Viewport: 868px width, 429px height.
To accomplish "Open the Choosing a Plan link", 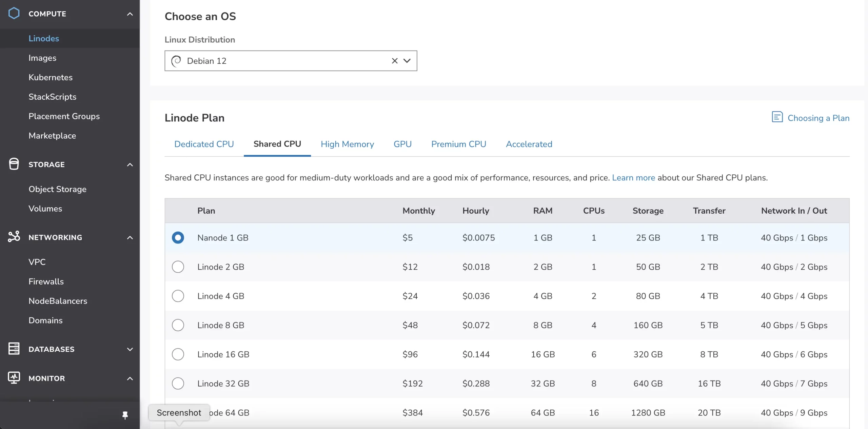I will (818, 118).
